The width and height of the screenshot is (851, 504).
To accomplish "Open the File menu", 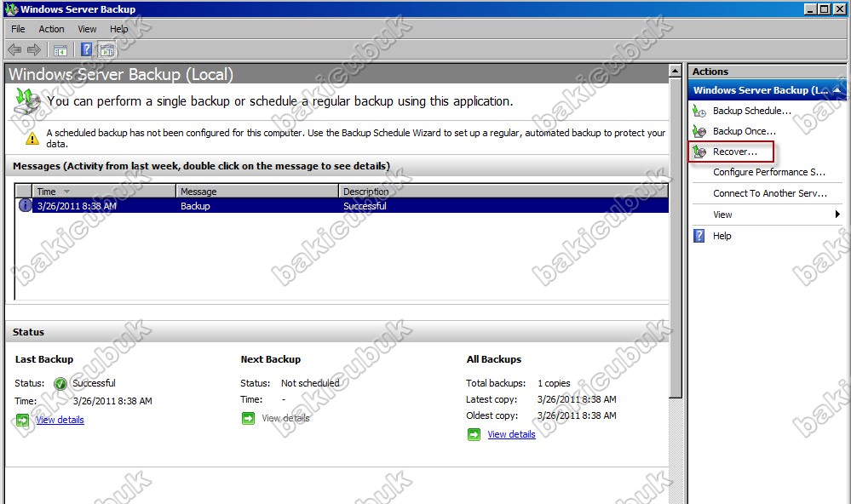I will tap(18, 29).
